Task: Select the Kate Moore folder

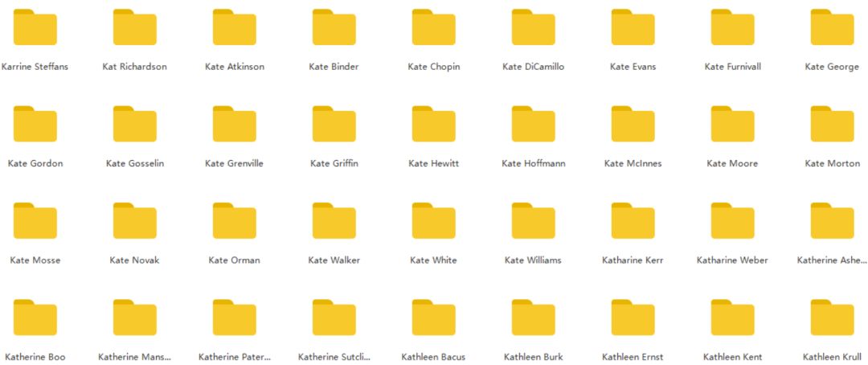Action: pyautogui.click(x=732, y=124)
